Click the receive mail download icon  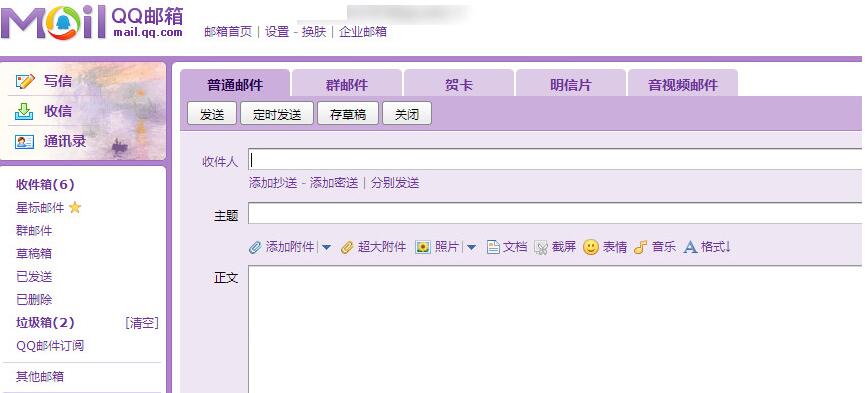[25, 111]
